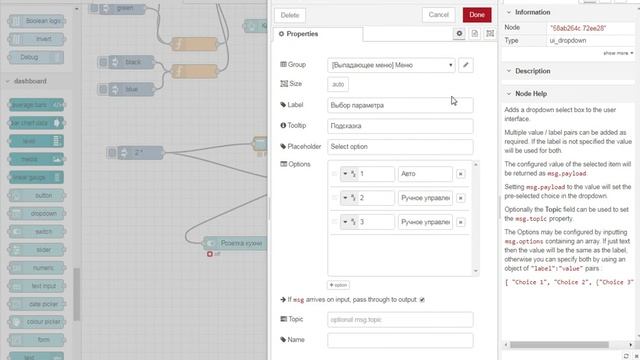Image resolution: width=640 pixels, height=360 pixels.
Task: Set Size with the auto button
Action: tap(338, 84)
